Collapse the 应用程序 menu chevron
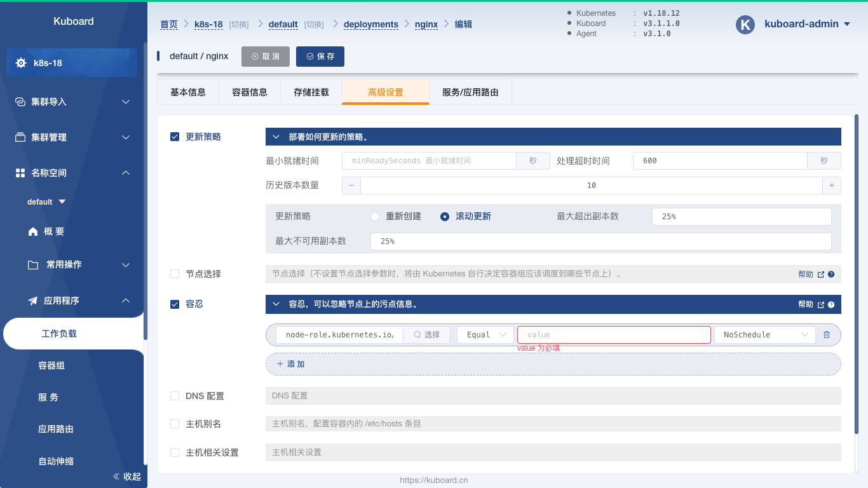Screen dimensions: 868x488 coord(126,301)
